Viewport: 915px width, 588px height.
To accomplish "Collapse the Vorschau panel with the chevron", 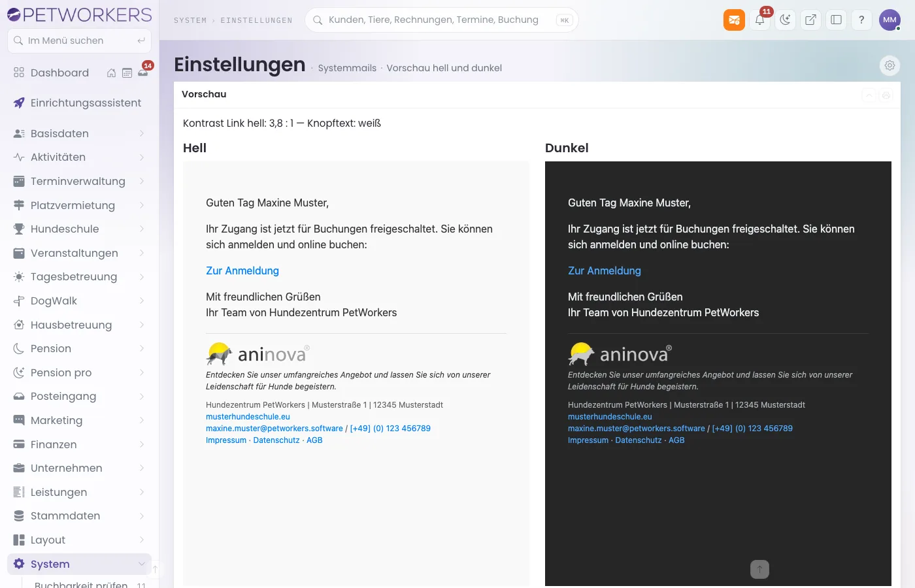I will click(869, 95).
